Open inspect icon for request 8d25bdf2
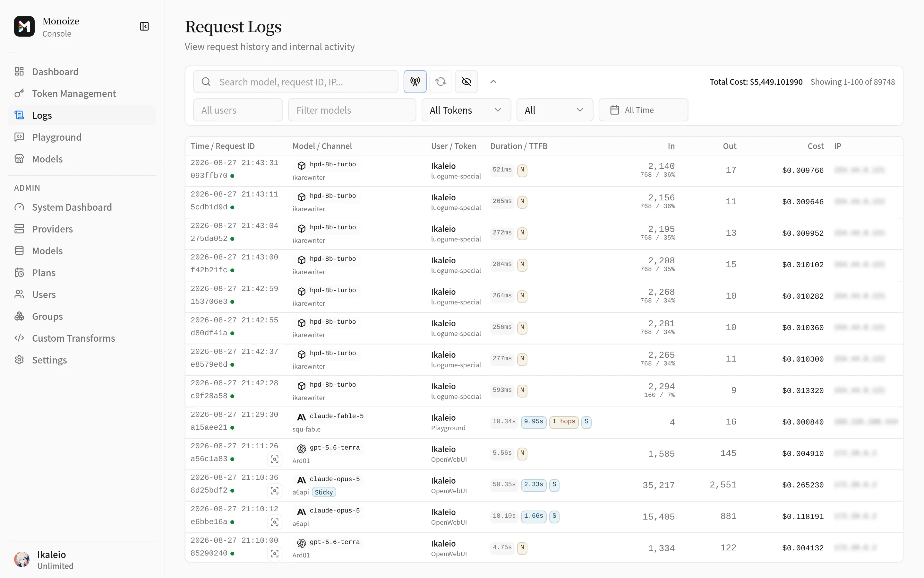 275,490
